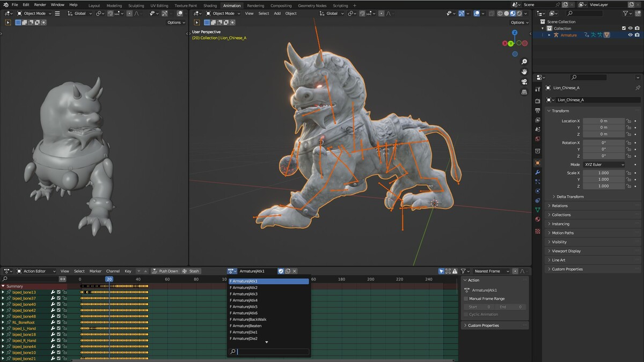The width and height of the screenshot is (644, 362).
Task: Click the pan hand icon in viewport
Action: (524, 72)
